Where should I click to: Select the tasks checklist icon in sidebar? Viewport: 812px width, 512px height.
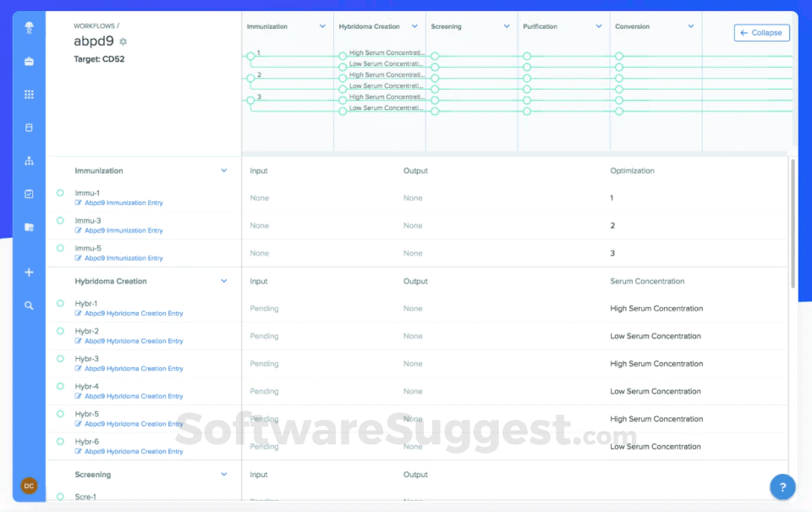(x=29, y=193)
